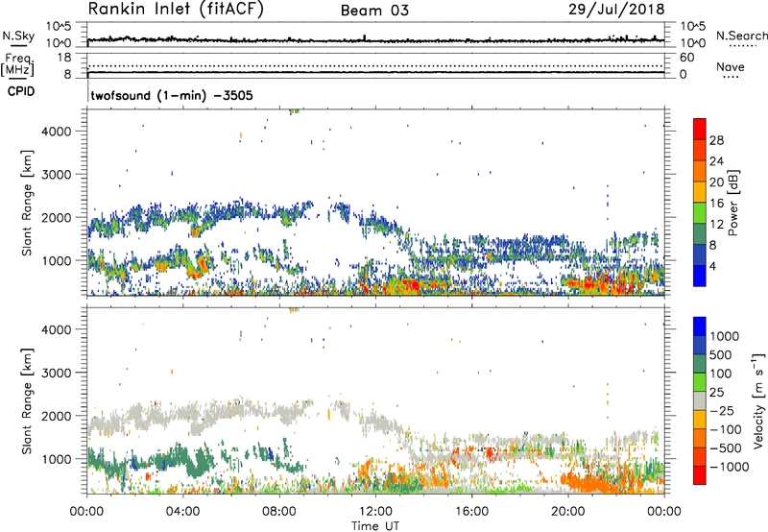Click the light green Velocity segment between 25 and 100

pos(700,382)
